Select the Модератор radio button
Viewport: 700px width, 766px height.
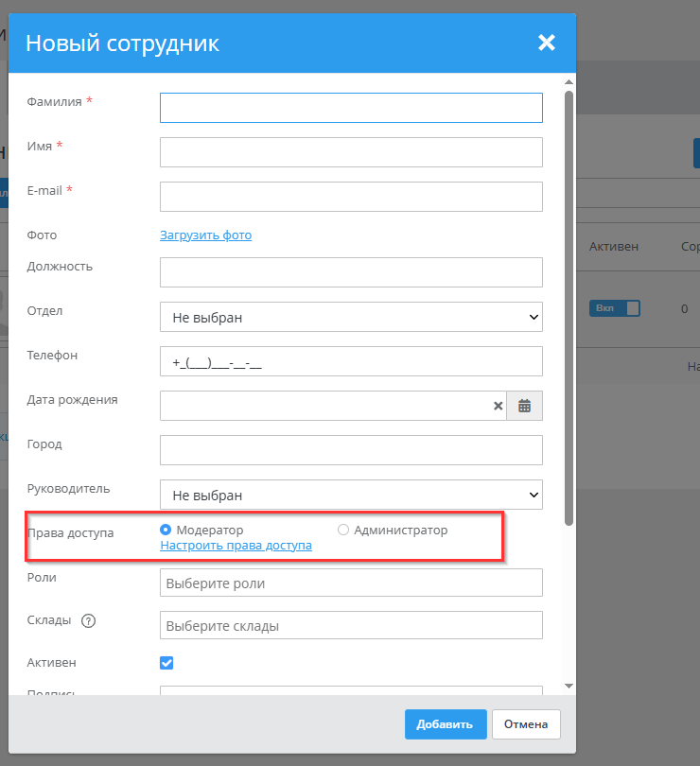pos(166,531)
